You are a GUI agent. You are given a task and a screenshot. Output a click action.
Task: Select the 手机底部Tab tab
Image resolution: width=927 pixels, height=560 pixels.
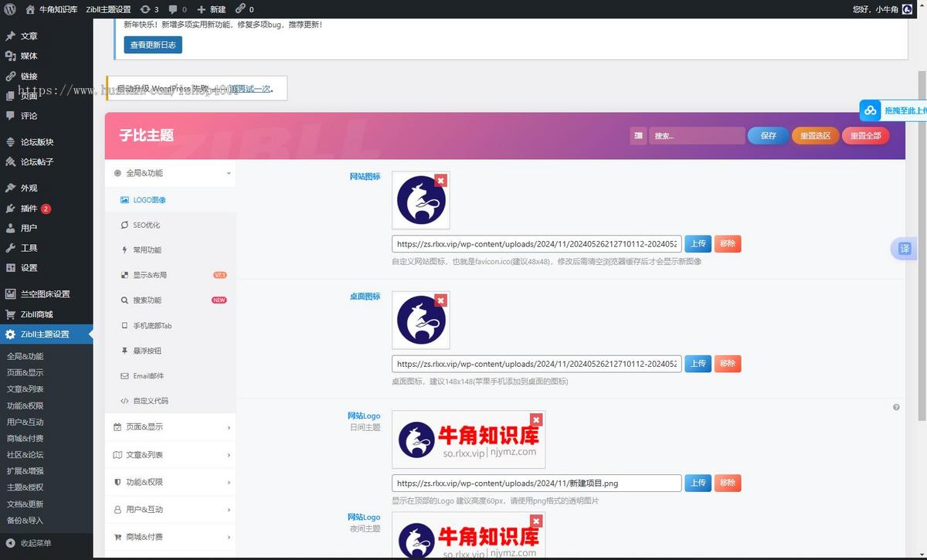point(171,326)
